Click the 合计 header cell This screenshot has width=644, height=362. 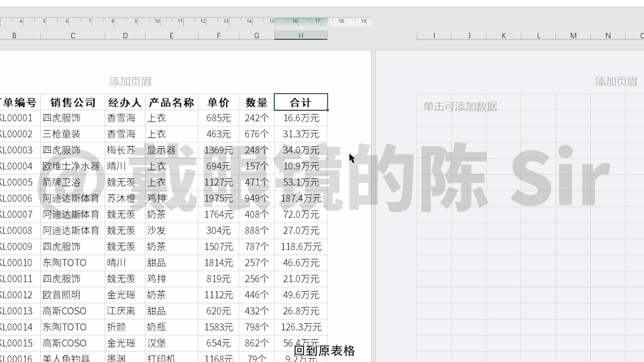[301, 102]
